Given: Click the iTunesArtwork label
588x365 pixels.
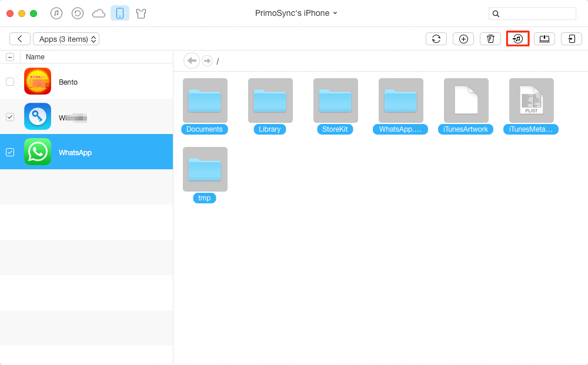Looking at the screenshot, I should coord(465,129).
